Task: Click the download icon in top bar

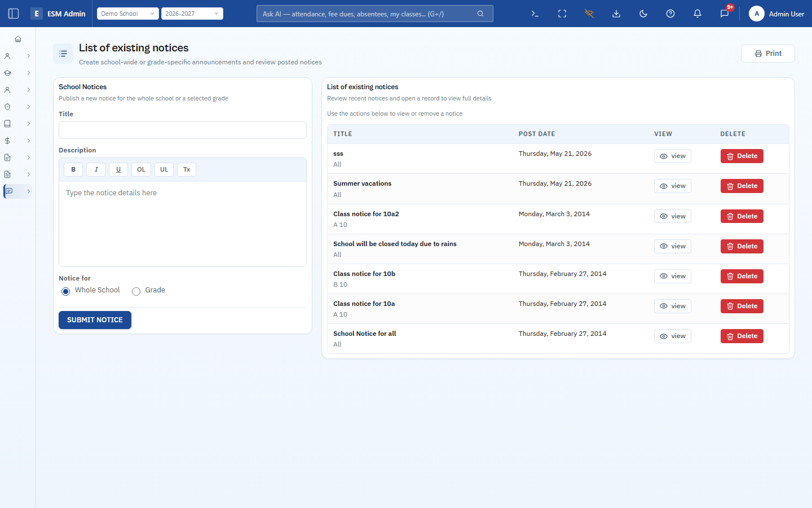Action: pos(616,14)
